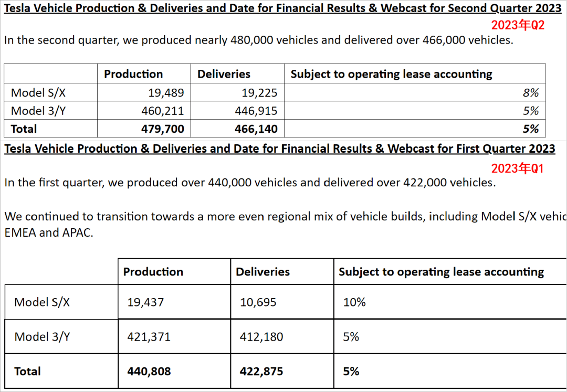Click the 'EMEA and APAC.' text line

(49, 232)
